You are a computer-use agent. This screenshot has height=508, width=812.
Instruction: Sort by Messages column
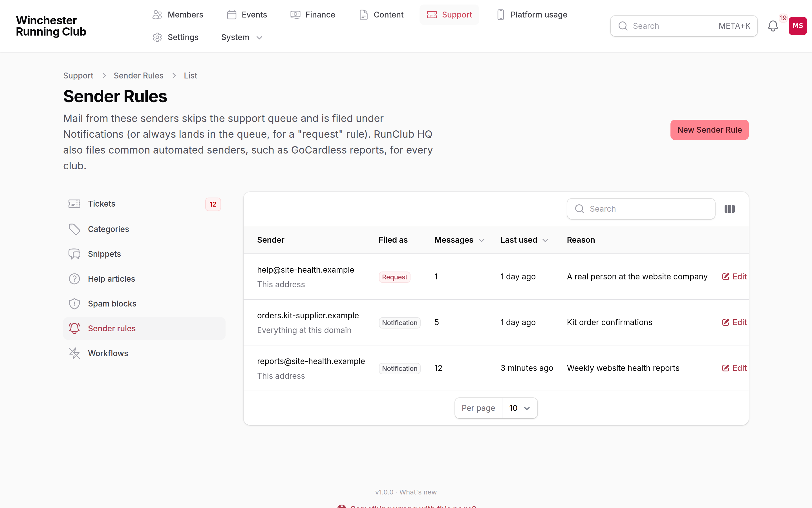coord(459,240)
